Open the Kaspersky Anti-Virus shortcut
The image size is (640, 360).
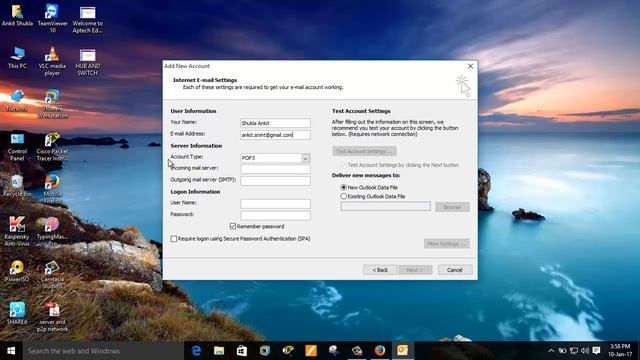[x=17, y=231]
